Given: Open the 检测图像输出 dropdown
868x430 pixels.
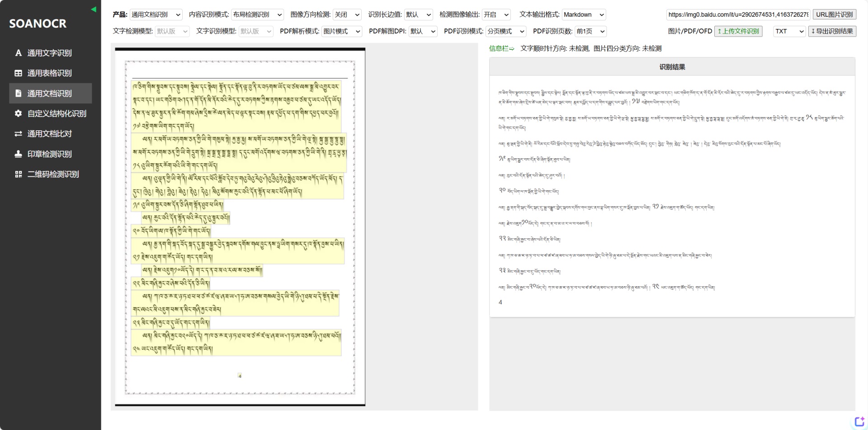Looking at the screenshot, I should pos(496,15).
